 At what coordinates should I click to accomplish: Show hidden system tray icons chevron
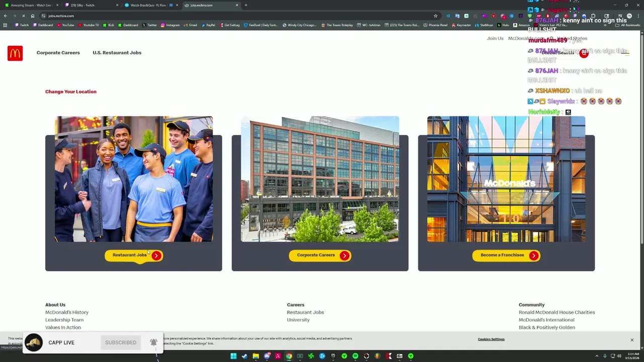coord(597,356)
